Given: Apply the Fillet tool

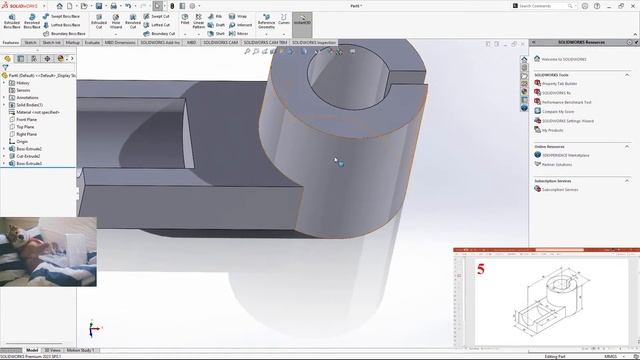Looking at the screenshot, I should click(x=185, y=19).
